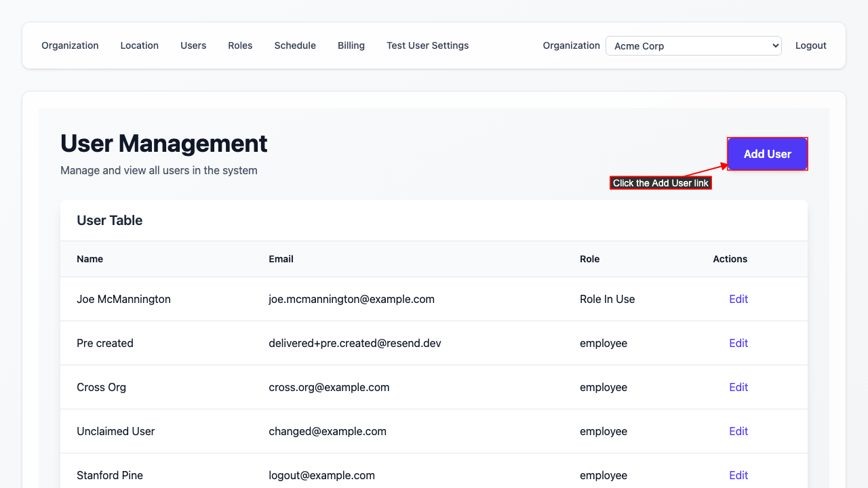Go to the Location section
This screenshot has height=488, width=868.
(x=139, y=45)
